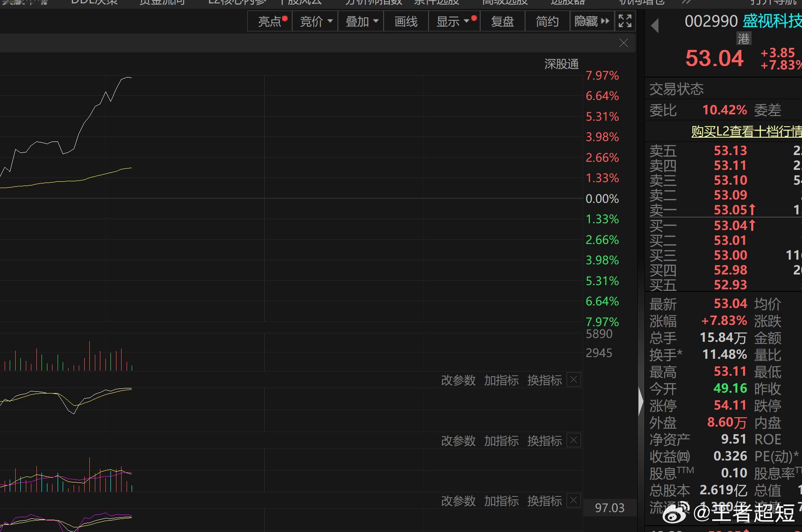Click the 隐藏 button to hide the panel
This screenshot has height=532, width=802.
click(x=592, y=21)
